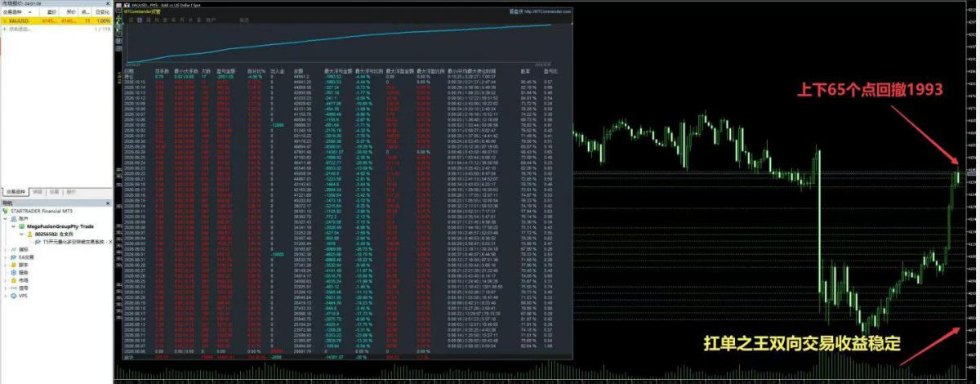Open the http://MTCommander.com link
Image resolution: width=980 pixels, height=384 pixels.
click(547, 11)
